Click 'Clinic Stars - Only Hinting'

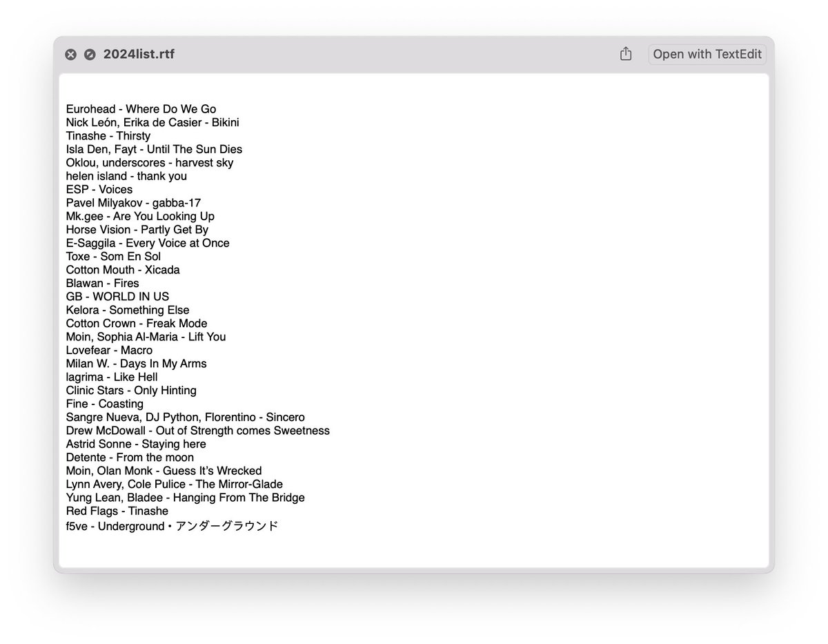[131, 391]
